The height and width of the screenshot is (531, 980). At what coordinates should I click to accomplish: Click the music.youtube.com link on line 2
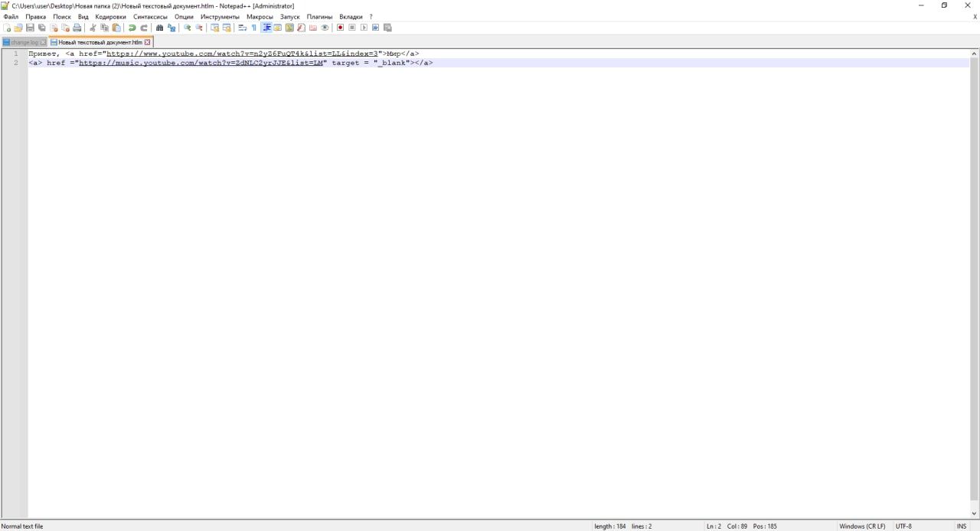coord(201,63)
